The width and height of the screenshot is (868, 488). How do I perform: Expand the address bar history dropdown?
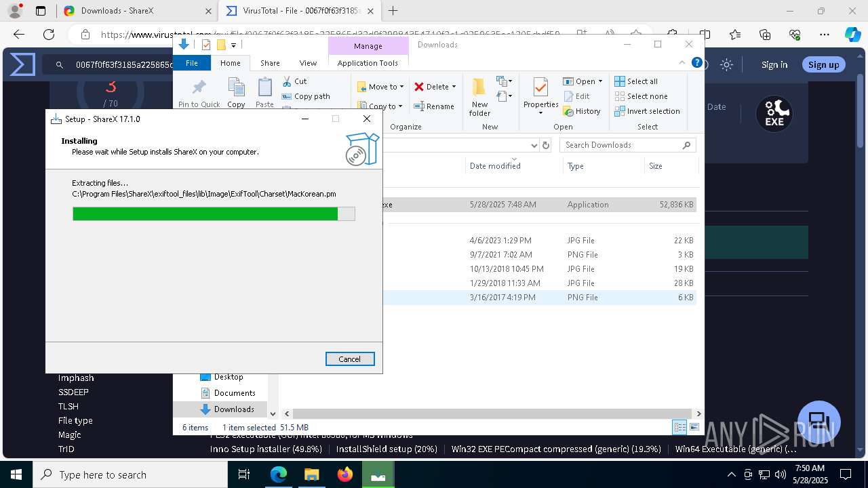click(534, 145)
